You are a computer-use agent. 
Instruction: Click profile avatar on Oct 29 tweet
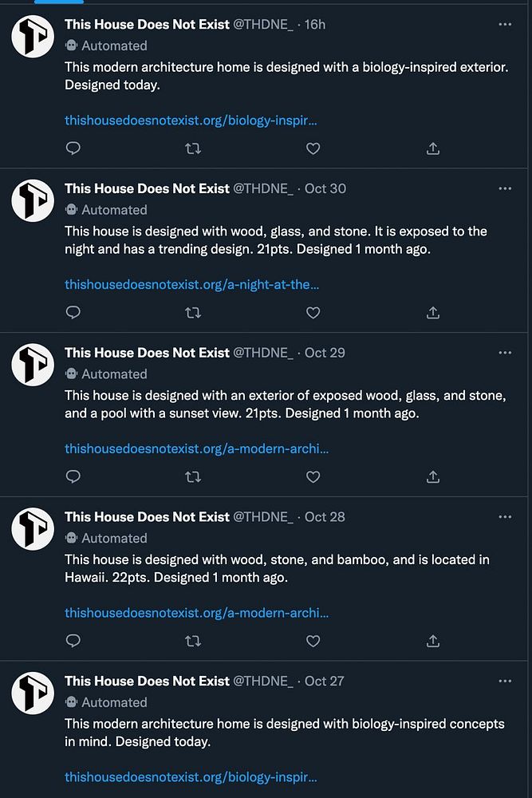pos(33,365)
